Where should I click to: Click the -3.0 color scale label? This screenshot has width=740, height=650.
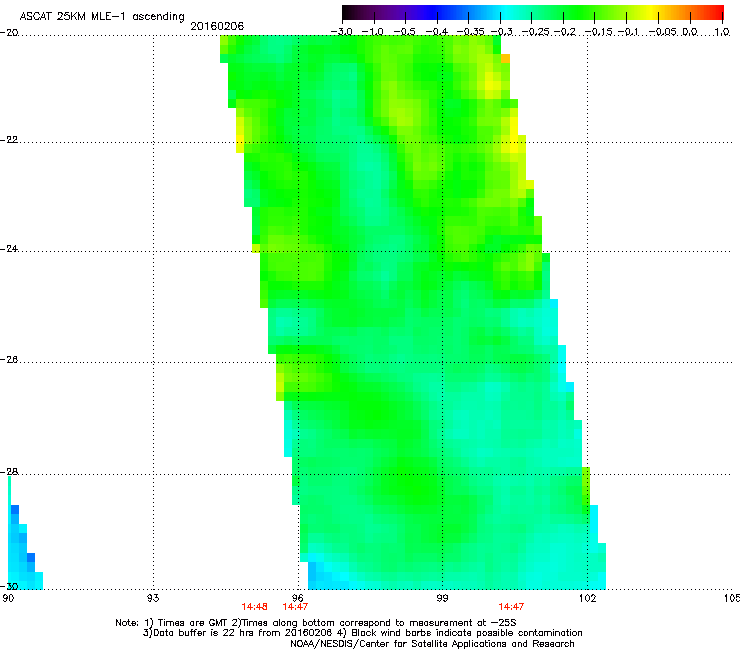(x=342, y=32)
